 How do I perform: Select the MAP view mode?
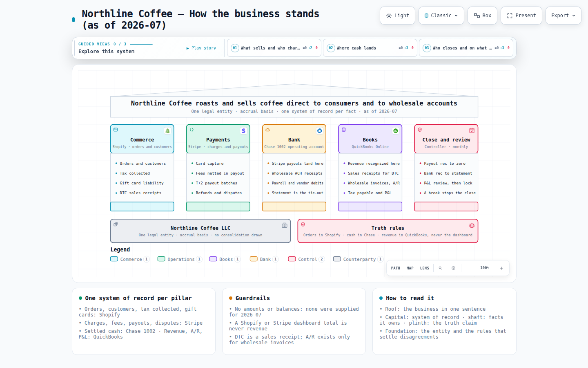(x=410, y=268)
